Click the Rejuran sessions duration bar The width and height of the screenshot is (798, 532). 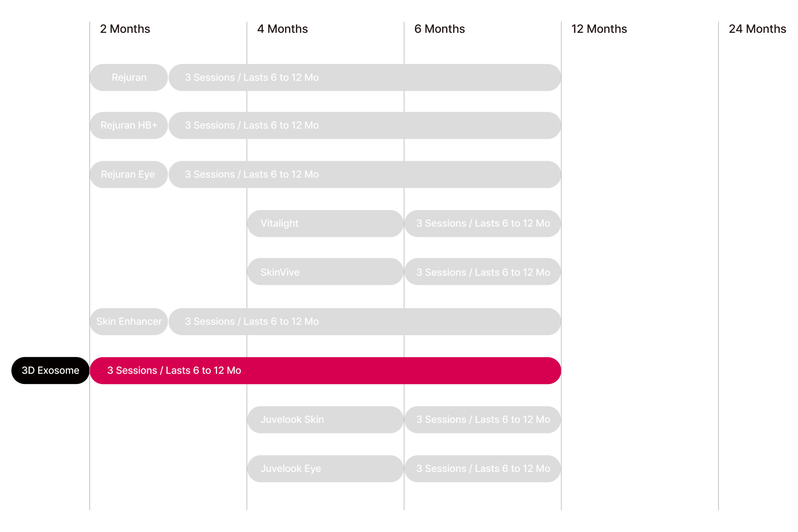pos(365,77)
